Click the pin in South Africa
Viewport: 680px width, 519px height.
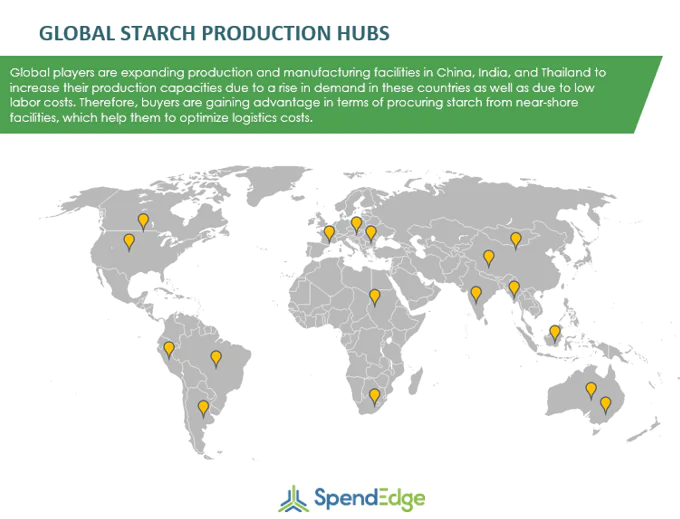click(374, 397)
